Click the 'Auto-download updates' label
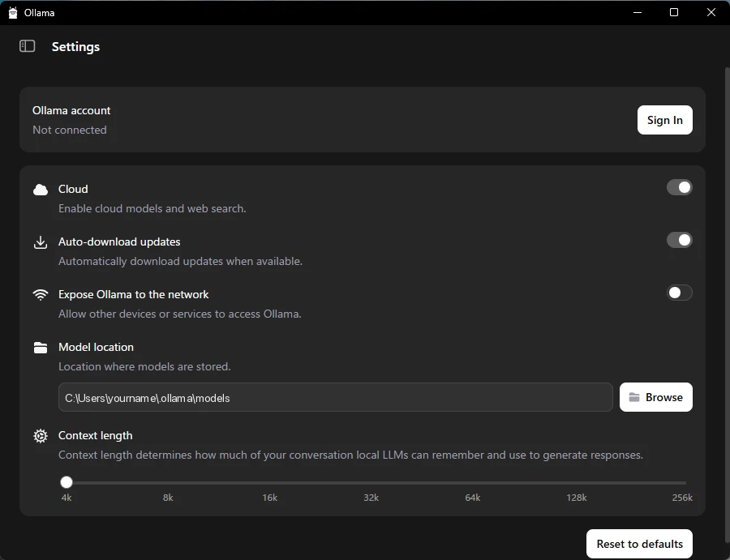Viewport: 730px width, 560px height. pos(119,242)
